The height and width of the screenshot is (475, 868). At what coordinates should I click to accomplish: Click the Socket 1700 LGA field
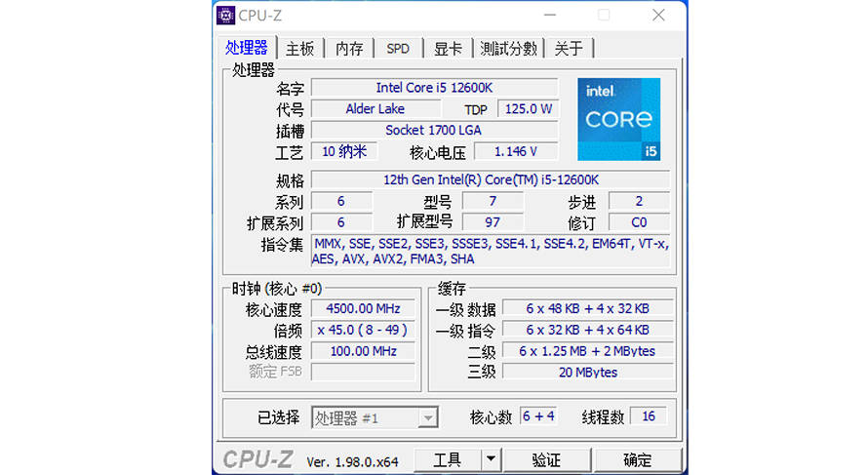(435, 130)
